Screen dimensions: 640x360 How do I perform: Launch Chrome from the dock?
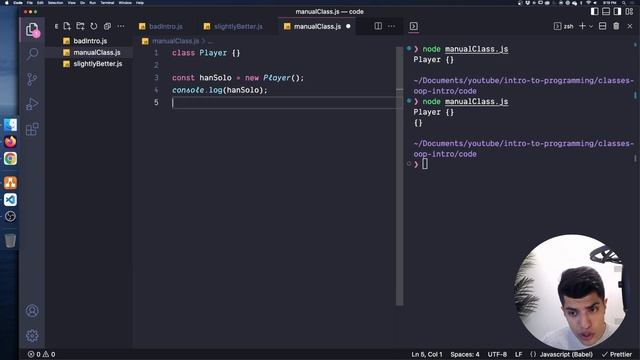pyautogui.click(x=10, y=158)
